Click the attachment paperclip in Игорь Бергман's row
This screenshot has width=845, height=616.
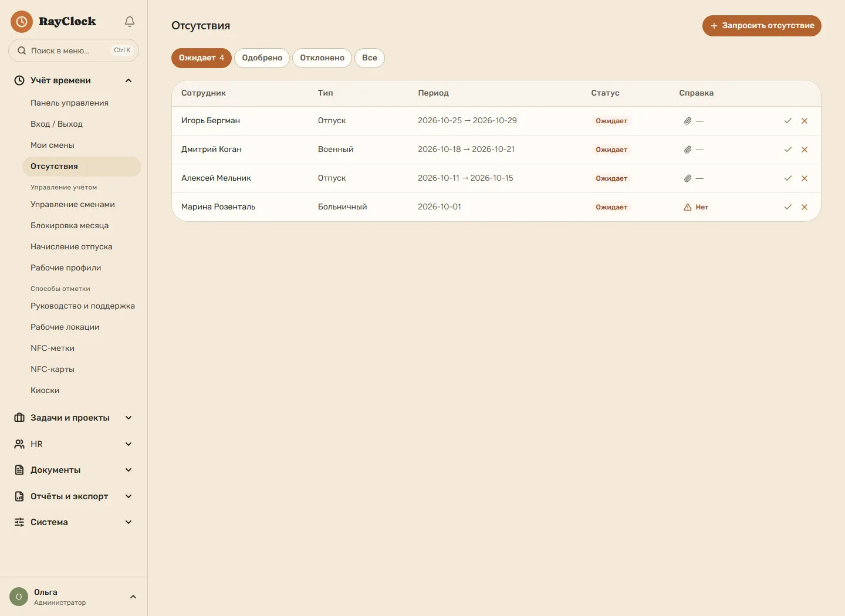pyautogui.click(x=688, y=121)
